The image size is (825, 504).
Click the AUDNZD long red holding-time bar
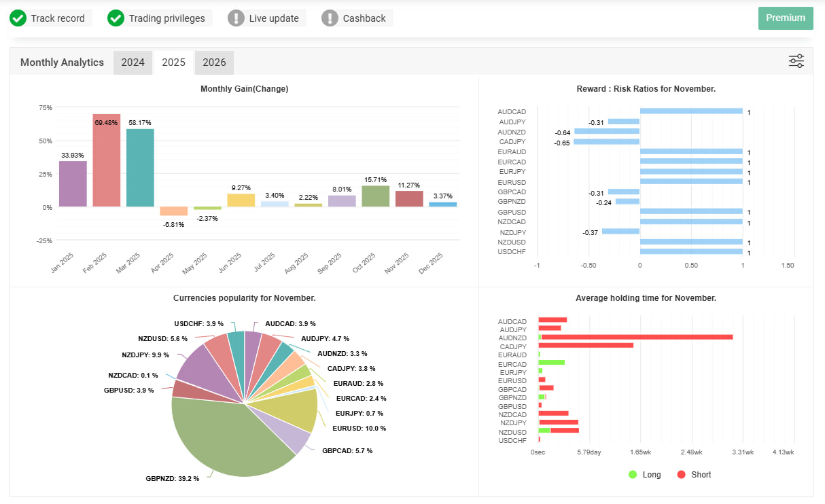(x=637, y=337)
